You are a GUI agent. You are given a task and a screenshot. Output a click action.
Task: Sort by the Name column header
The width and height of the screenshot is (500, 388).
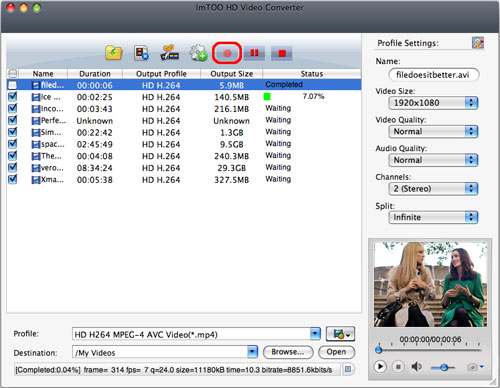[43, 74]
